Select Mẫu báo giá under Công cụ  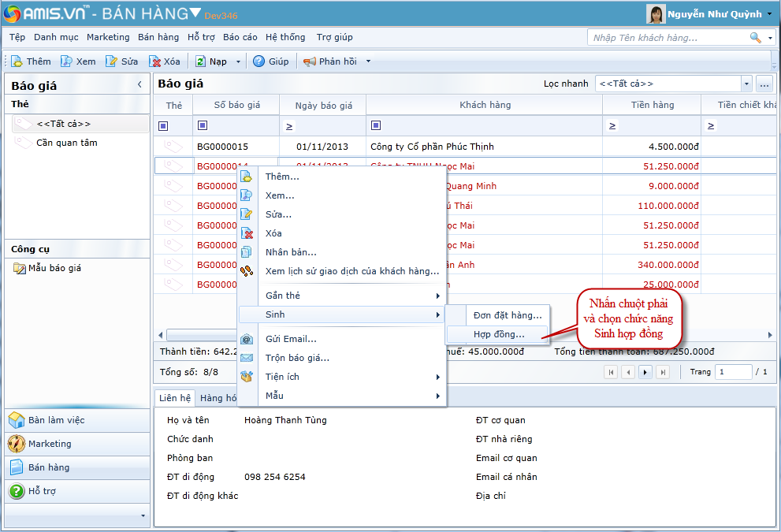pyautogui.click(x=54, y=268)
